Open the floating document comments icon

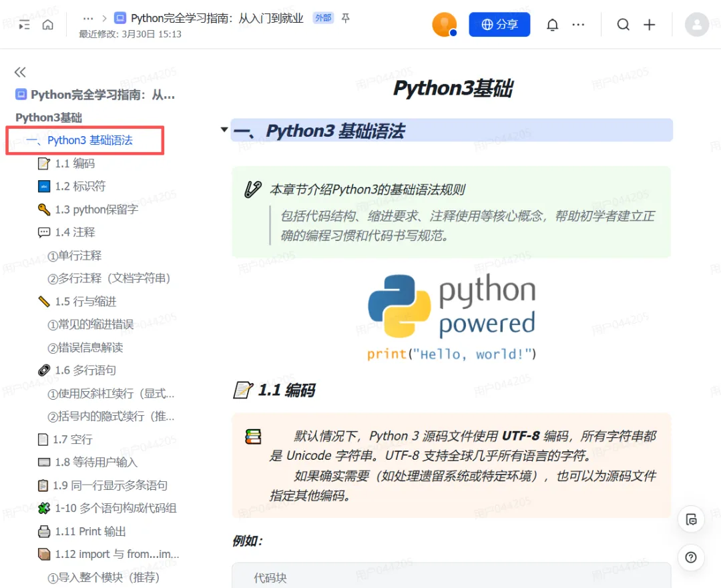pyautogui.click(x=691, y=520)
